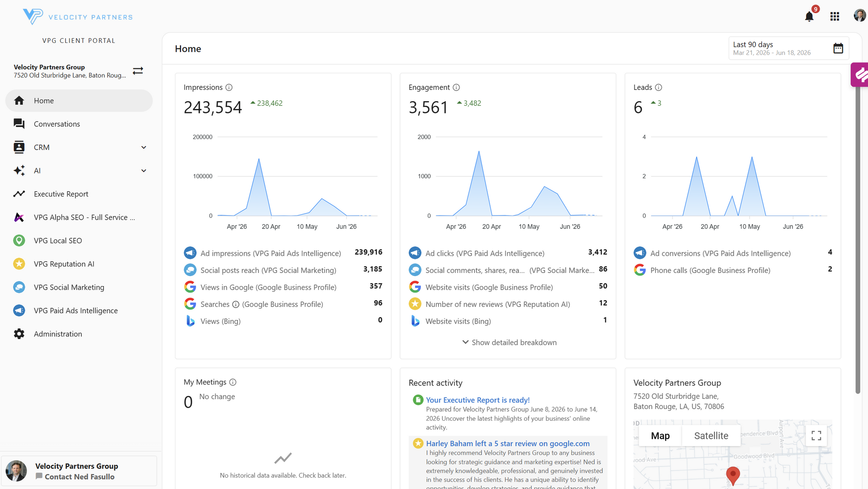868x489 pixels.
Task: Switch map to Map view
Action: tap(660, 436)
